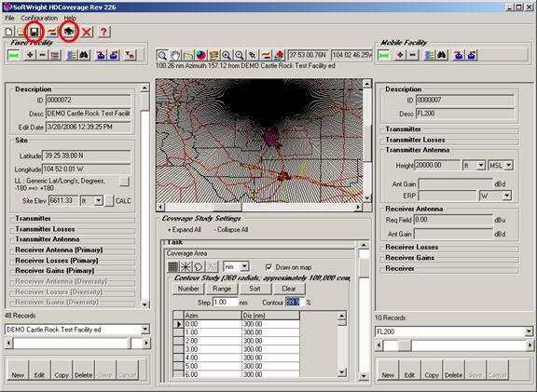The width and height of the screenshot is (537, 392).
Task: Select the radial star coverage area icon
Action: tap(186, 266)
